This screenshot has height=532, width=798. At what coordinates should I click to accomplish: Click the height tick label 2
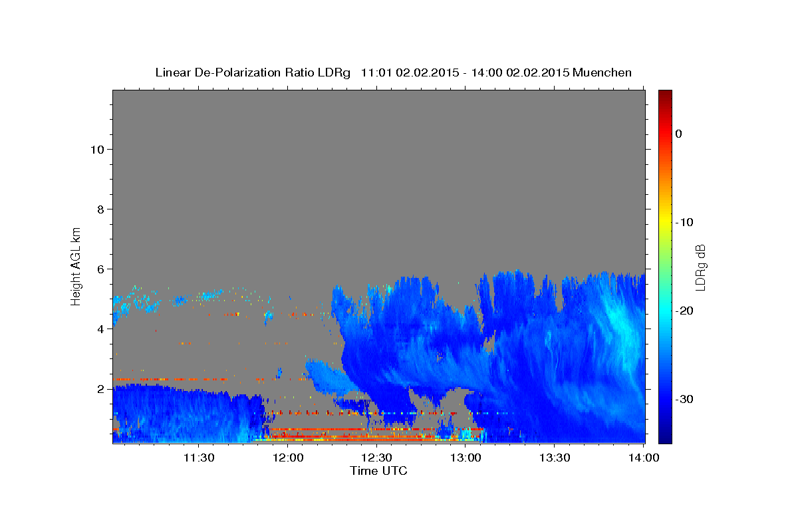click(x=101, y=389)
